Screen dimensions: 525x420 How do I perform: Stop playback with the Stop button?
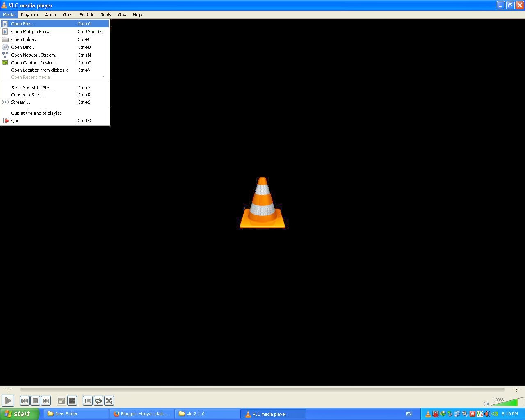point(35,401)
